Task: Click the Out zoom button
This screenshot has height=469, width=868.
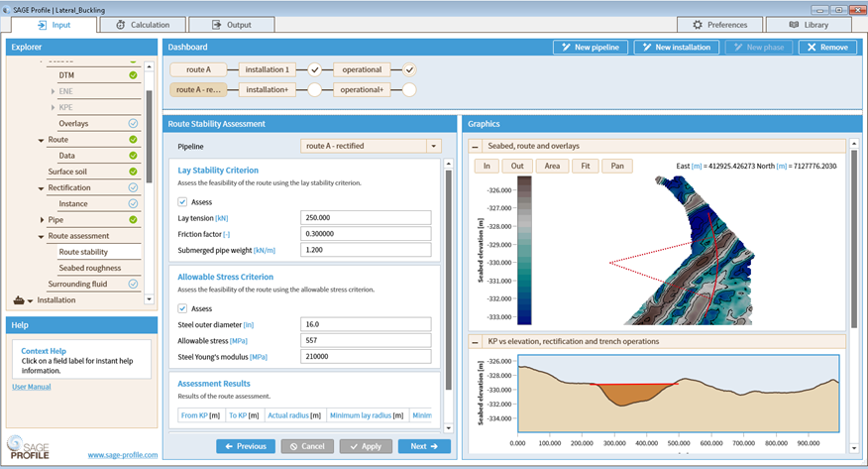Action: click(517, 167)
